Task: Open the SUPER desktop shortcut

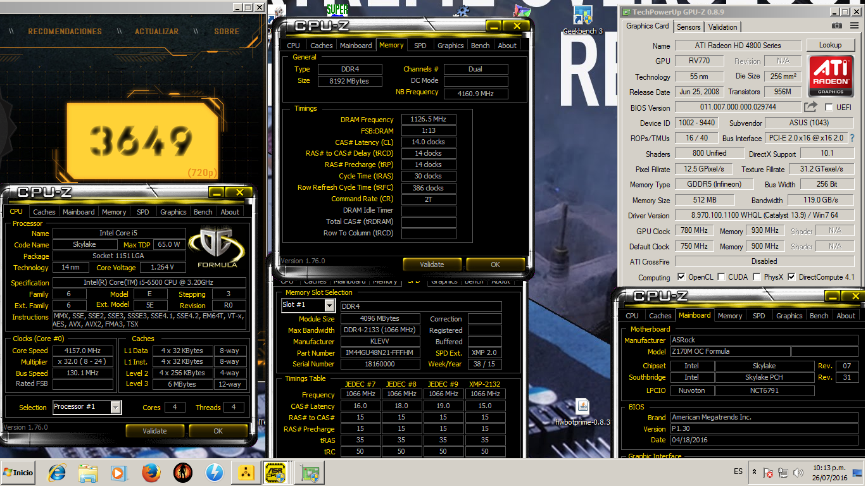Action: point(337,9)
